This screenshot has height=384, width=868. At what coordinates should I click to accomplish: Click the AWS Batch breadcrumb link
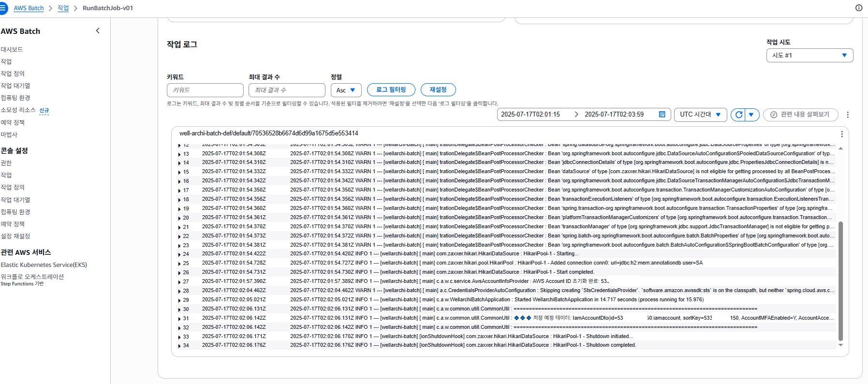(29, 8)
